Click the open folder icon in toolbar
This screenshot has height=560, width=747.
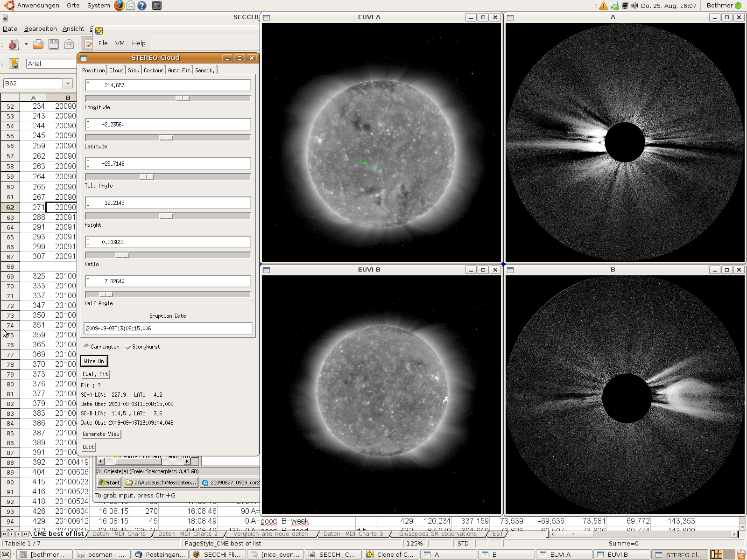(x=38, y=44)
